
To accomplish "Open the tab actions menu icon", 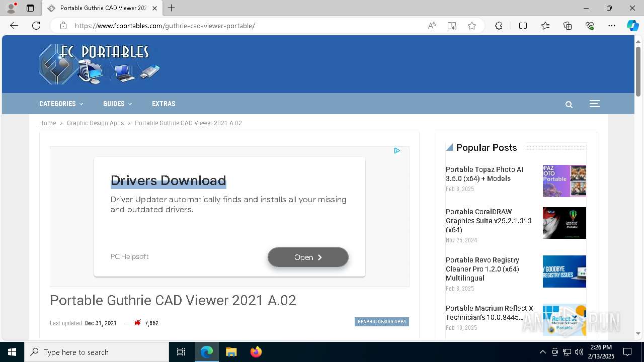I will tap(30, 8).
